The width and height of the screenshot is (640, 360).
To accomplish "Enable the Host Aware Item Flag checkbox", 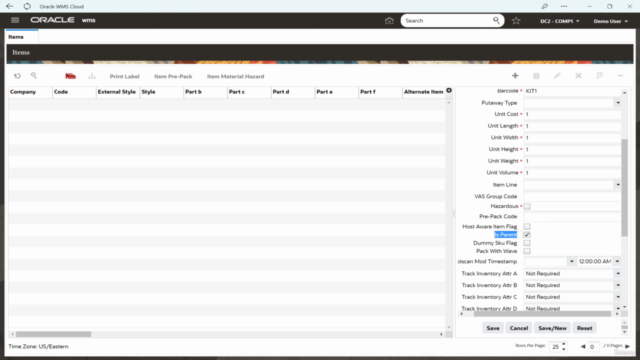I will coord(527,227).
